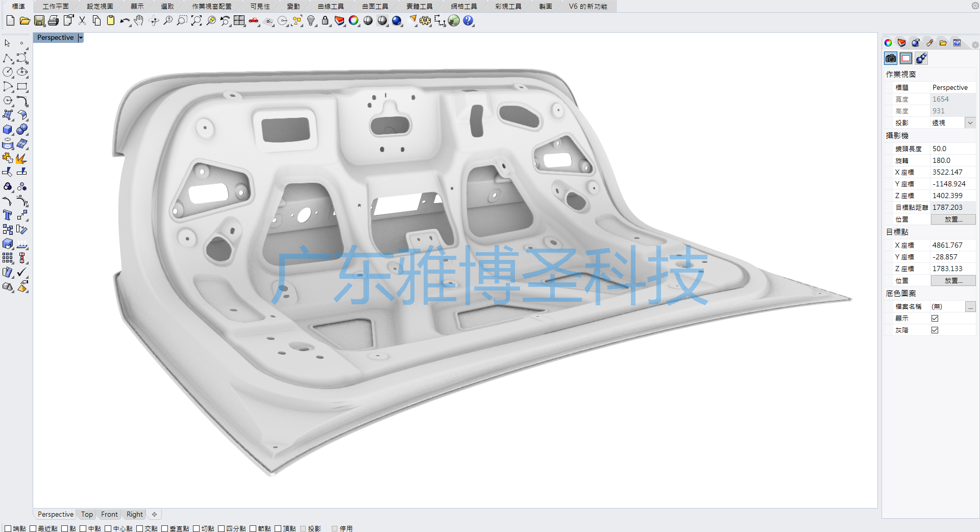Screen dimensions: 980x532
Task: Switch to the 曲面工具 toolbar tab
Action: click(375, 6)
